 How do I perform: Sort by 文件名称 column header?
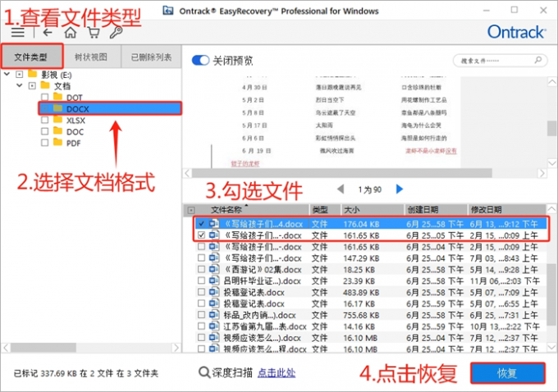point(226,209)
